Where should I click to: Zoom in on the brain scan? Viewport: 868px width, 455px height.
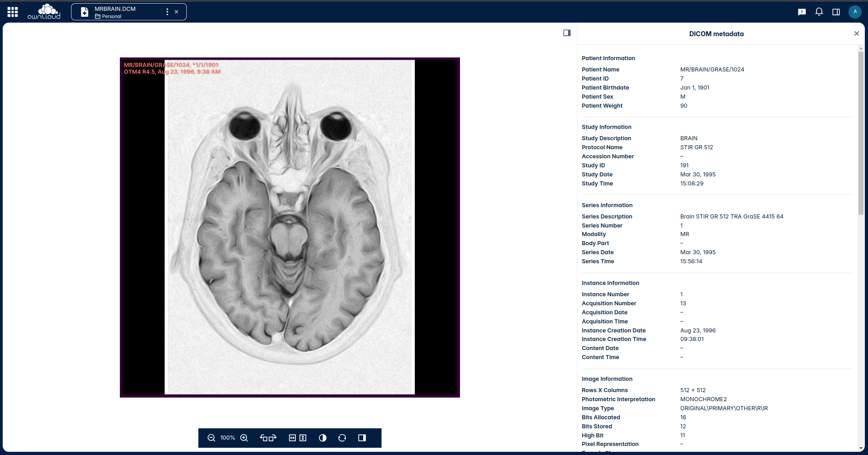(x=244, y=438)
